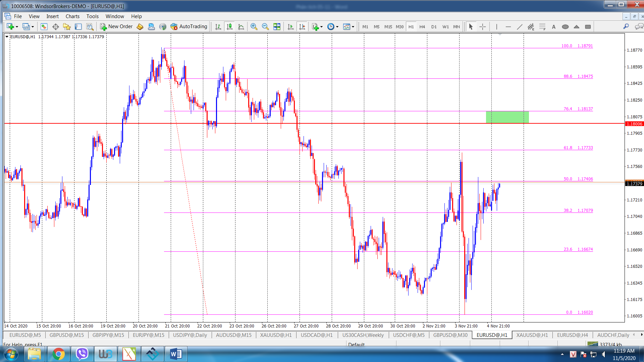Viewport: 644px width, 362px height.
Task: Select the M30 timeframe
Action: 399,27
